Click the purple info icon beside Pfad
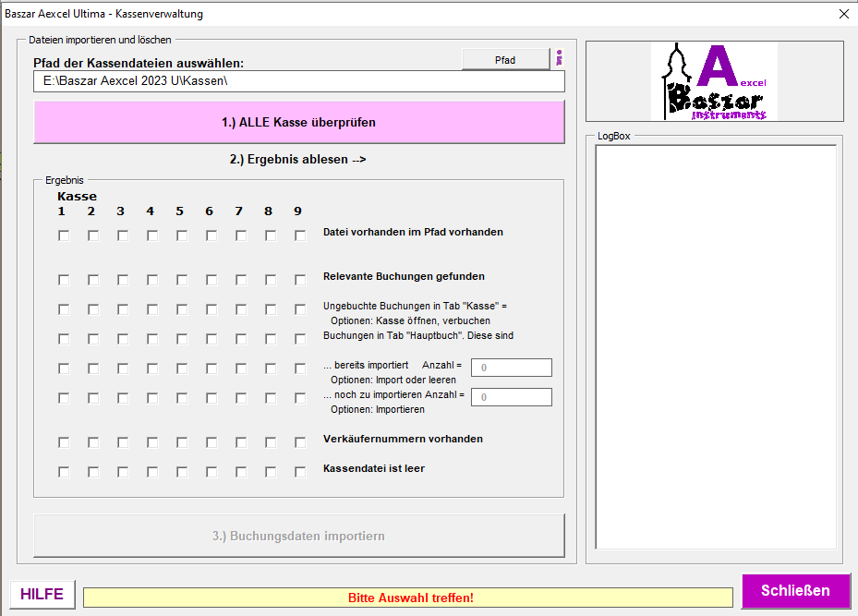 pos(560,58)
